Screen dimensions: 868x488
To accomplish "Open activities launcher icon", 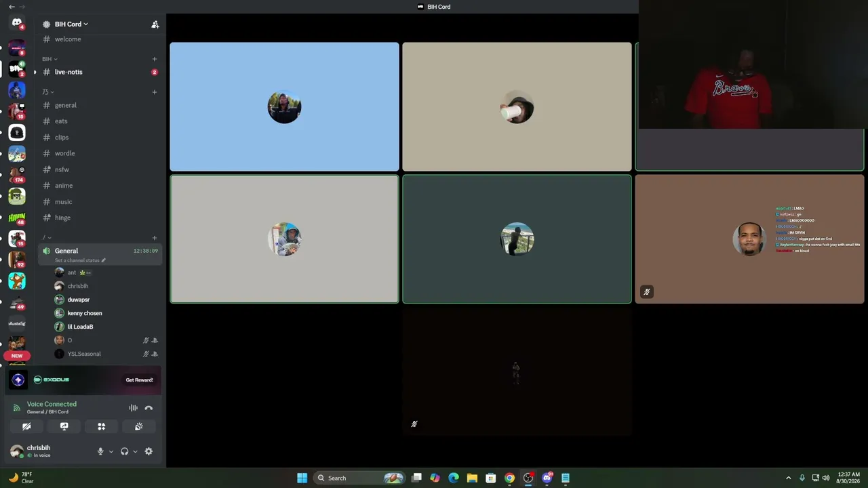I will (102, 426).
